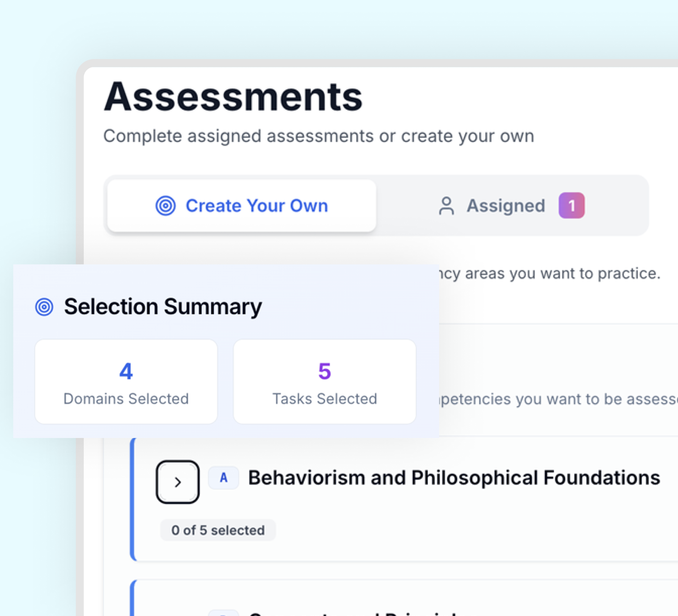Viewport: 678px width, 616px height.
Task: Select the Behaviorism and Philosophical Foundations title
Action: point(453,477)
